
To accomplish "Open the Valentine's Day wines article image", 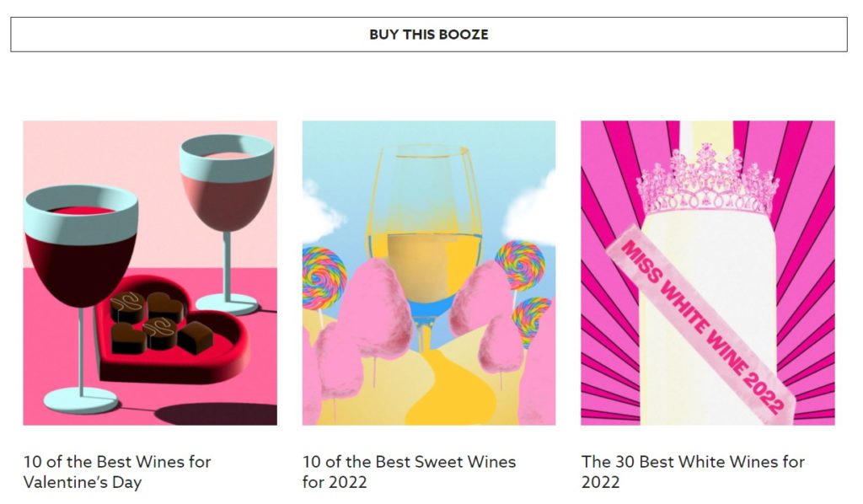I will [x=150, y=273].
